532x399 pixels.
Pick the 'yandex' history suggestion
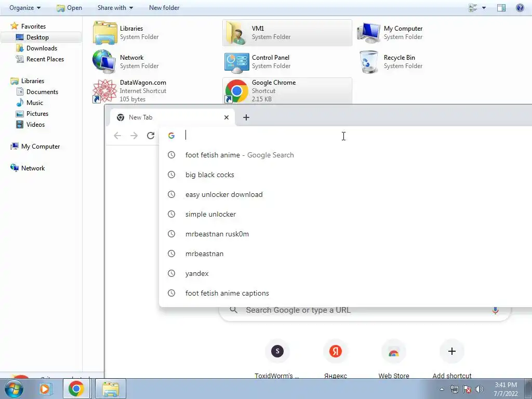[x=345, y=273]
